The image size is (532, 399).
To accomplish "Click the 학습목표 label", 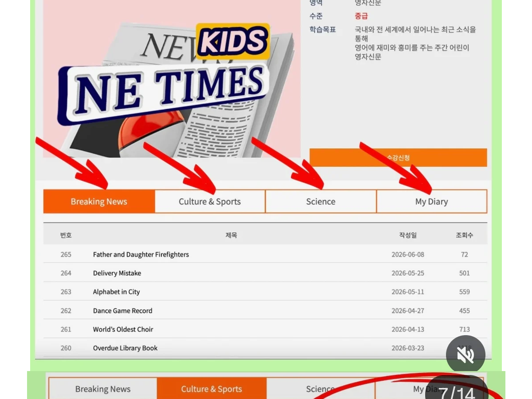I will 323,30.
